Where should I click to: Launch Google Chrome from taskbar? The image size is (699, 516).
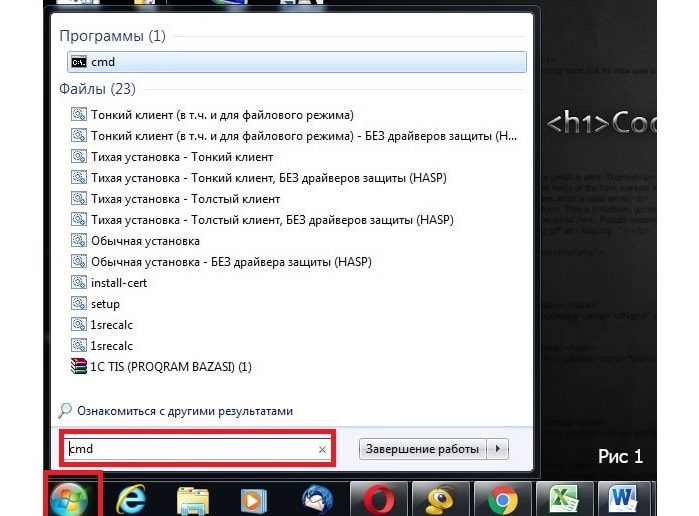tap(503, 500)
